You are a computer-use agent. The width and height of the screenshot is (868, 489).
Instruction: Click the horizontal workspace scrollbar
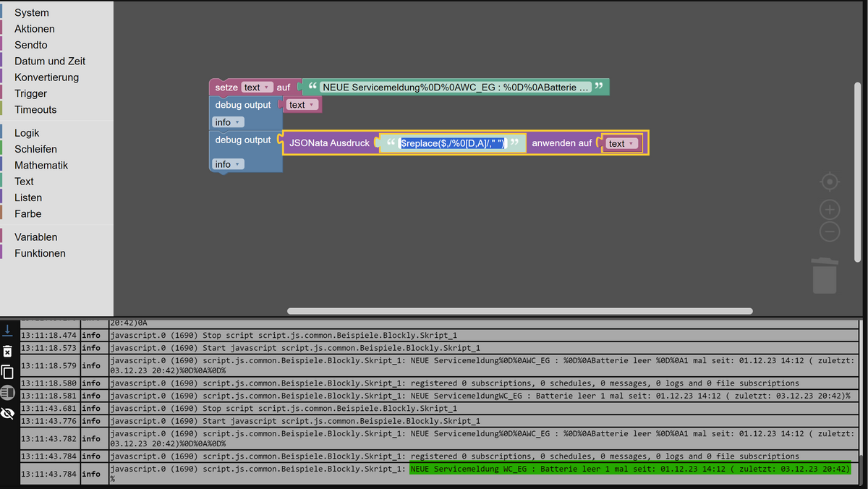(x=519, y=311)
